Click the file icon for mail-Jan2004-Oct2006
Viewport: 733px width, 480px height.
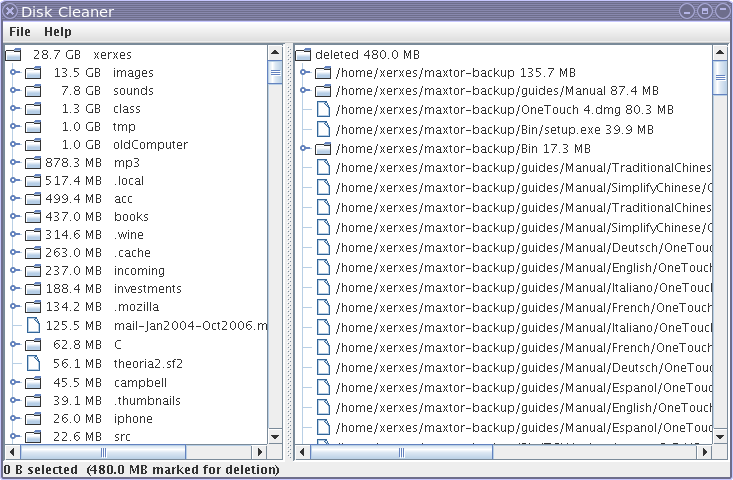point(33,325)
